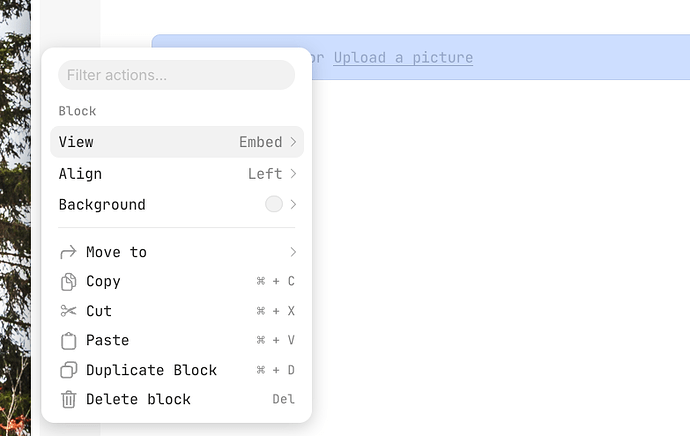Image resolution: width=690 pixels, height=436 pixels.
Task: Open the Upload a picture link
Action: [403, 58]
